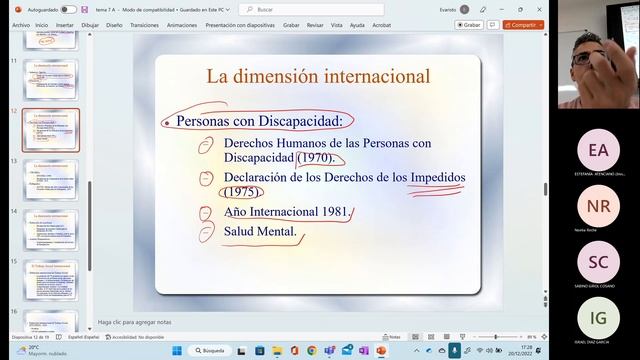The height and width of the screenshot is (360, 640).
Task: Open the Archivo menu
Action: 21,25
